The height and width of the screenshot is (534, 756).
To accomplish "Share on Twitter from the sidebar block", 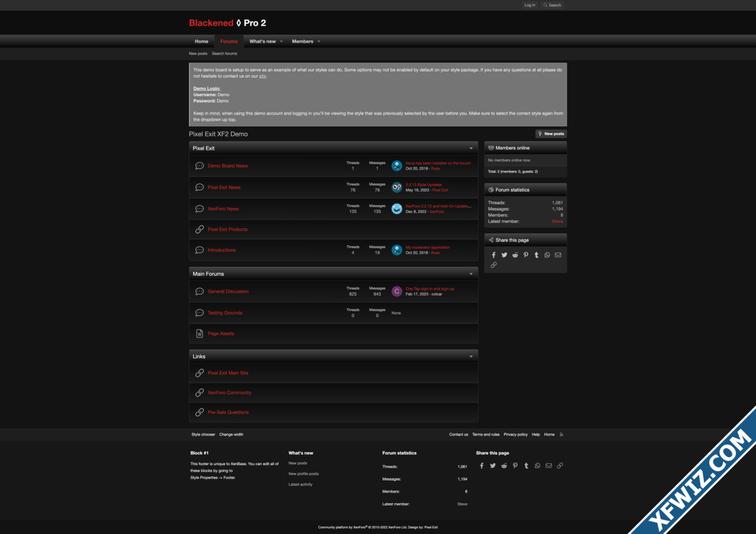I will pos(504,255).
